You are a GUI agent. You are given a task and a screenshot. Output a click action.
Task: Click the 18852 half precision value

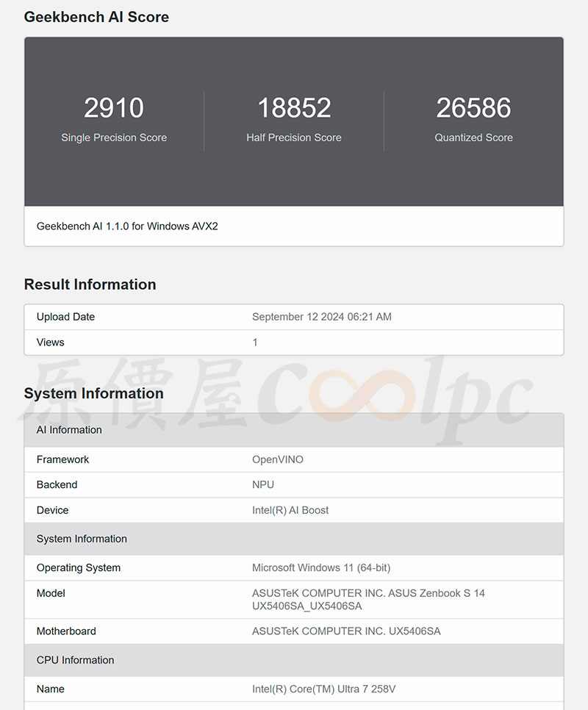coord(294,108)
